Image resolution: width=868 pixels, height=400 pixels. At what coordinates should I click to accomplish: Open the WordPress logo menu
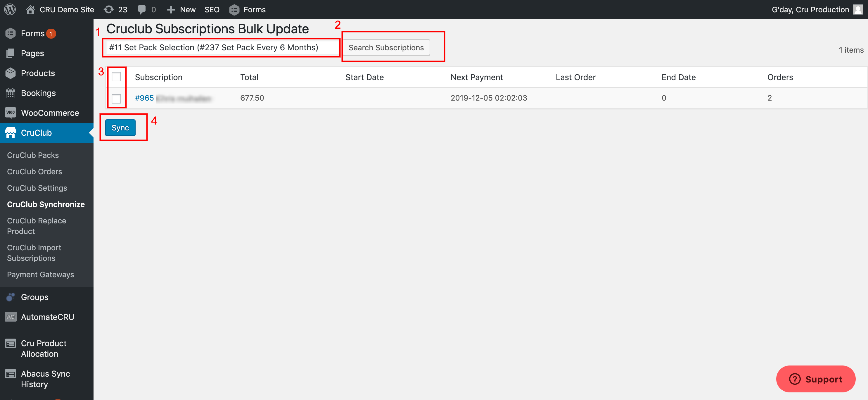(x=10, y=9)
